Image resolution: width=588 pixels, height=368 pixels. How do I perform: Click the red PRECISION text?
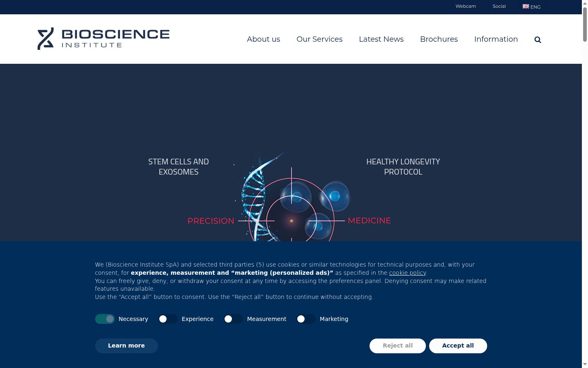tap(211, 221)
